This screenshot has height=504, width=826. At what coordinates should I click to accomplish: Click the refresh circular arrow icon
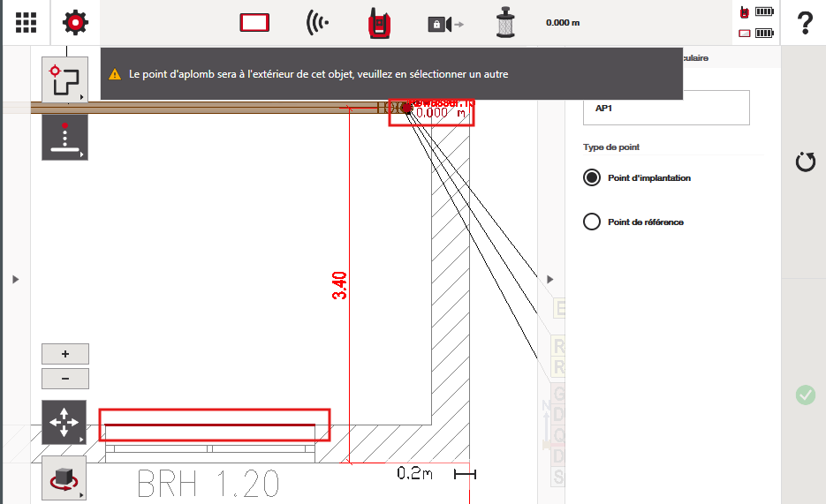pos(805,162)
